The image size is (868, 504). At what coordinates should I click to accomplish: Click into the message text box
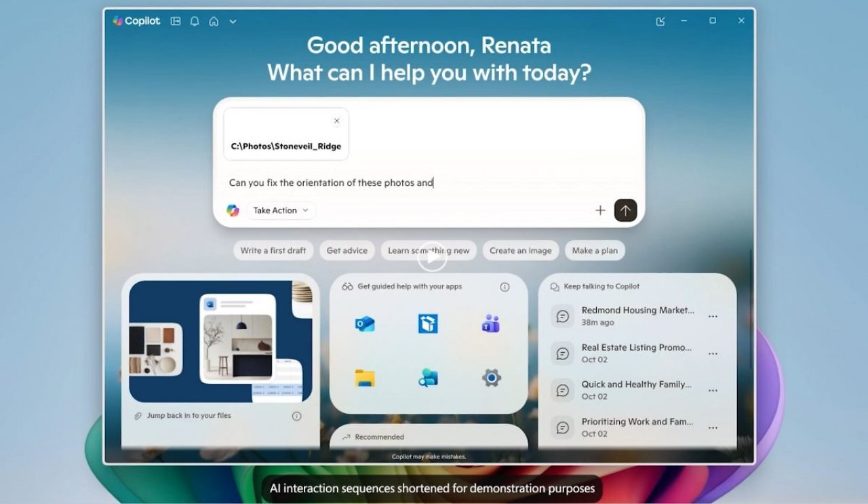(x=429, y=182)
